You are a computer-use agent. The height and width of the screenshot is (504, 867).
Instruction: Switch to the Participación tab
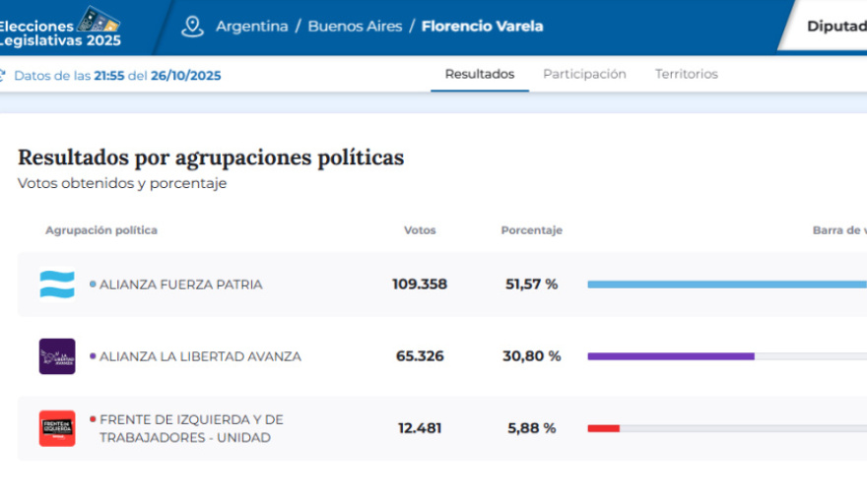[584, 74]
